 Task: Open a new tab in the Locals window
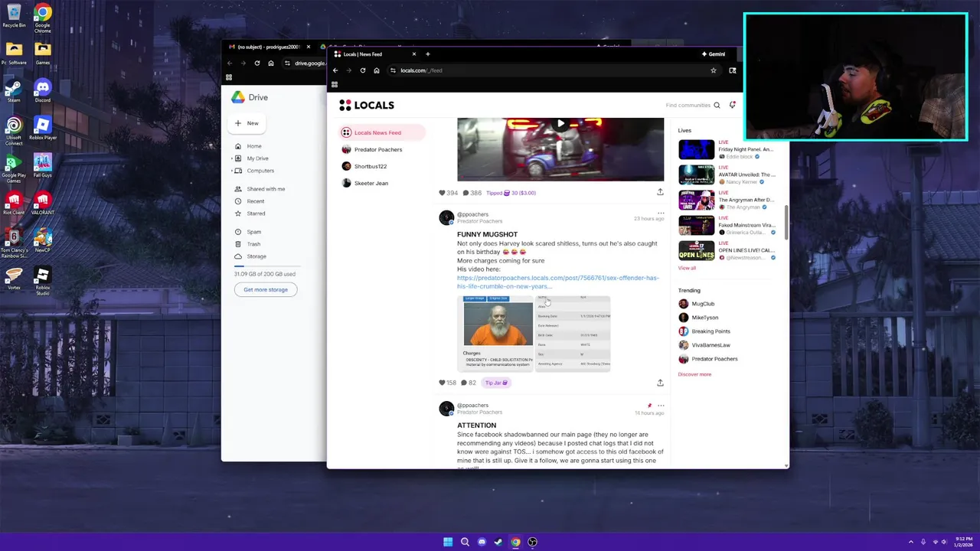click(427, 54)
